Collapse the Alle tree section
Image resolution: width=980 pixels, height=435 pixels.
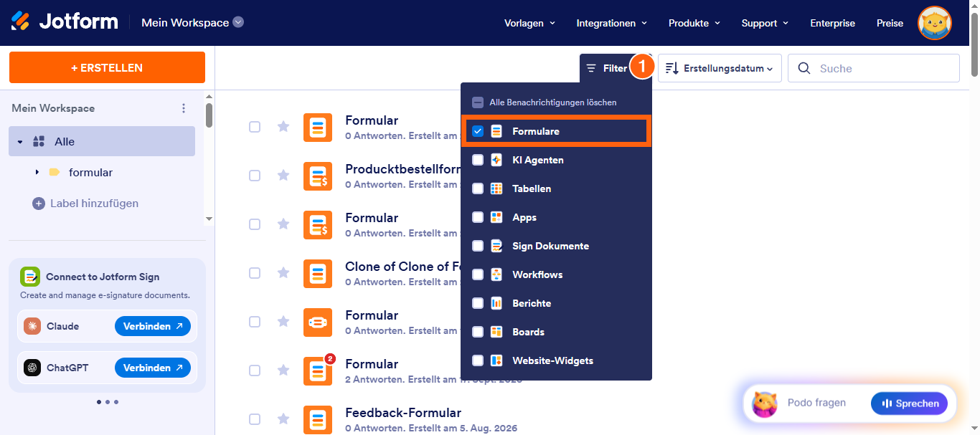(20, 142)
